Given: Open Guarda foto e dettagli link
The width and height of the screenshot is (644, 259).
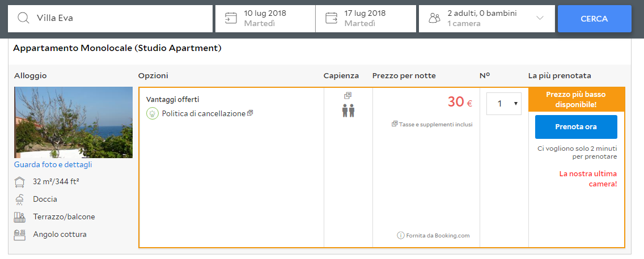Looking at the screenshot, I should pos(53,165).
